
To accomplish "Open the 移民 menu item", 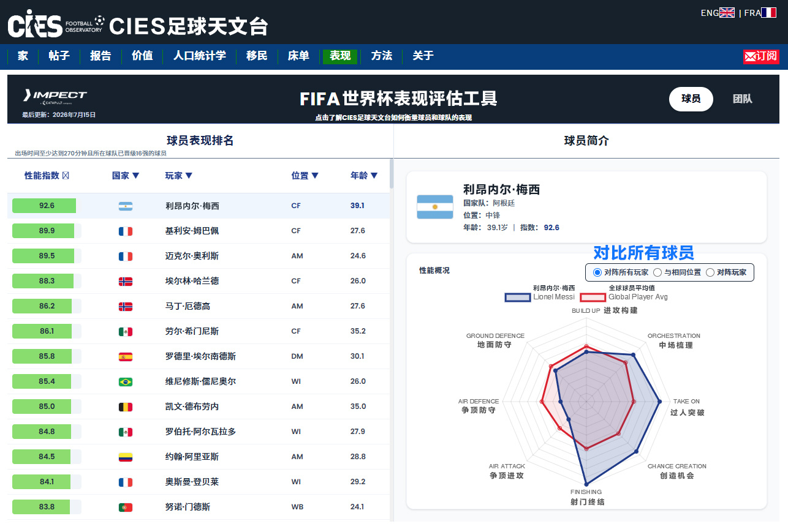I will tap(257, 56).
